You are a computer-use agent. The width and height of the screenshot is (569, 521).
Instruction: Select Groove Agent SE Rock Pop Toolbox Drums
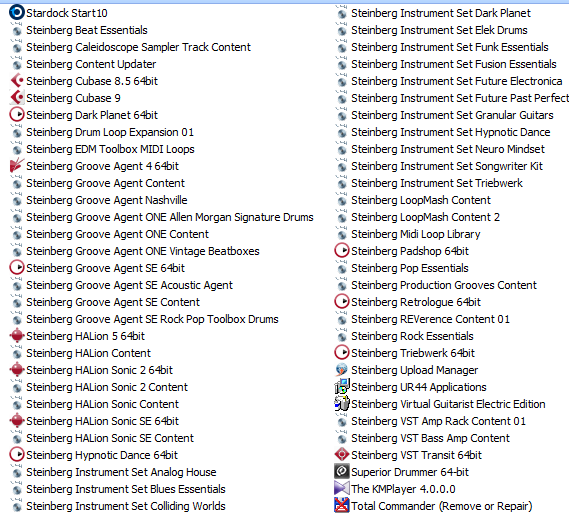152,319
